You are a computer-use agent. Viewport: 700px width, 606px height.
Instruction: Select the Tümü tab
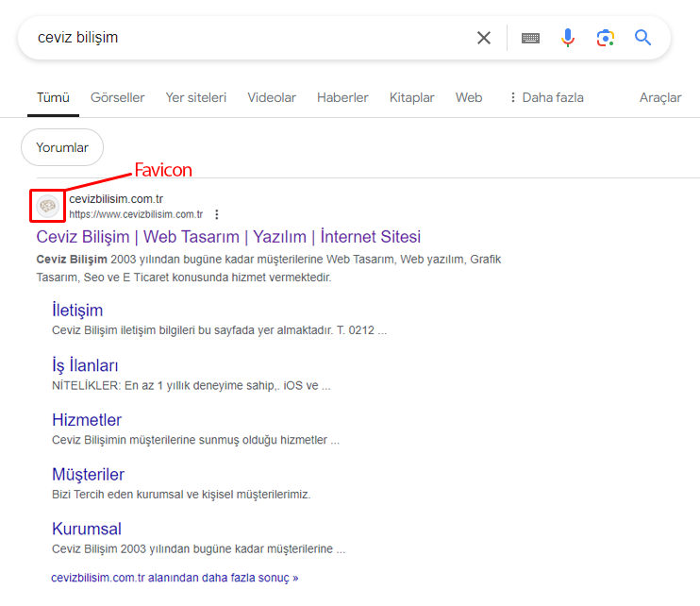[53, 98]
